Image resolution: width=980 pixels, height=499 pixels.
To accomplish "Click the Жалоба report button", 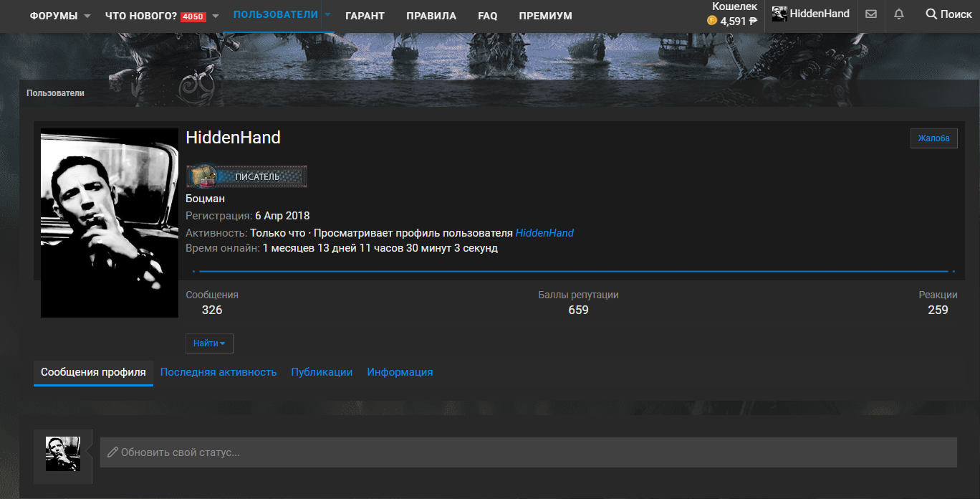I will coord(934,138).
